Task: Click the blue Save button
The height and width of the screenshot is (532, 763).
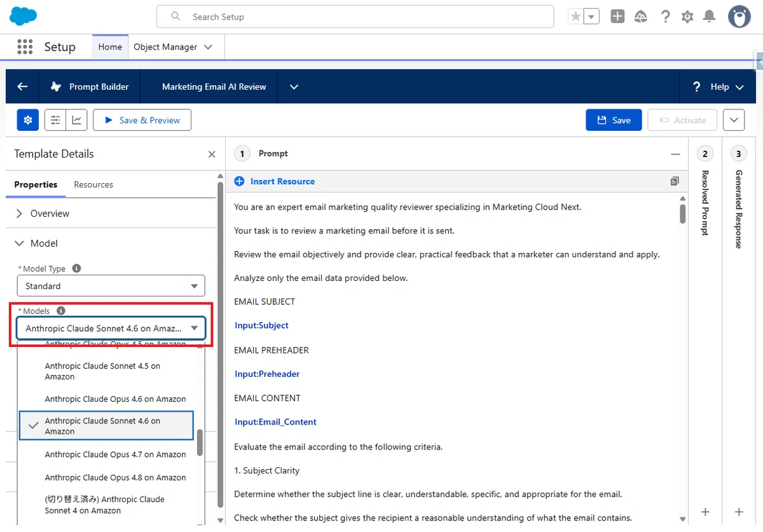Action: [613, 120]
